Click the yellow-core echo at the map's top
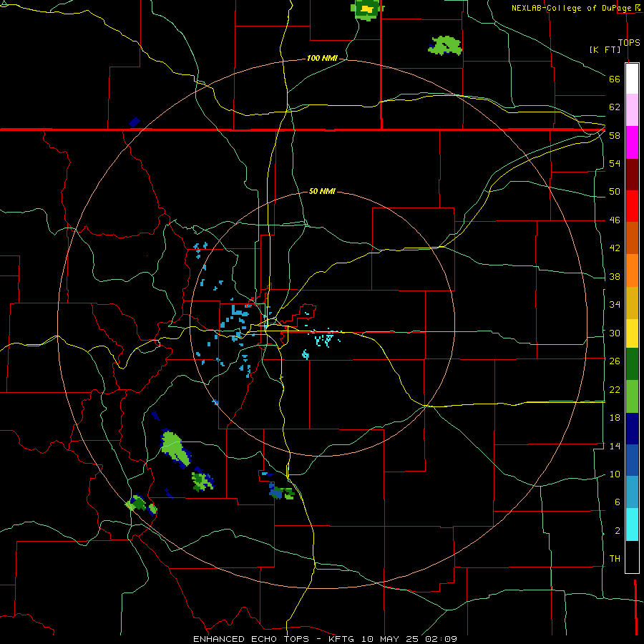Screen dimensions: 644x644 (x=367, y=9)
